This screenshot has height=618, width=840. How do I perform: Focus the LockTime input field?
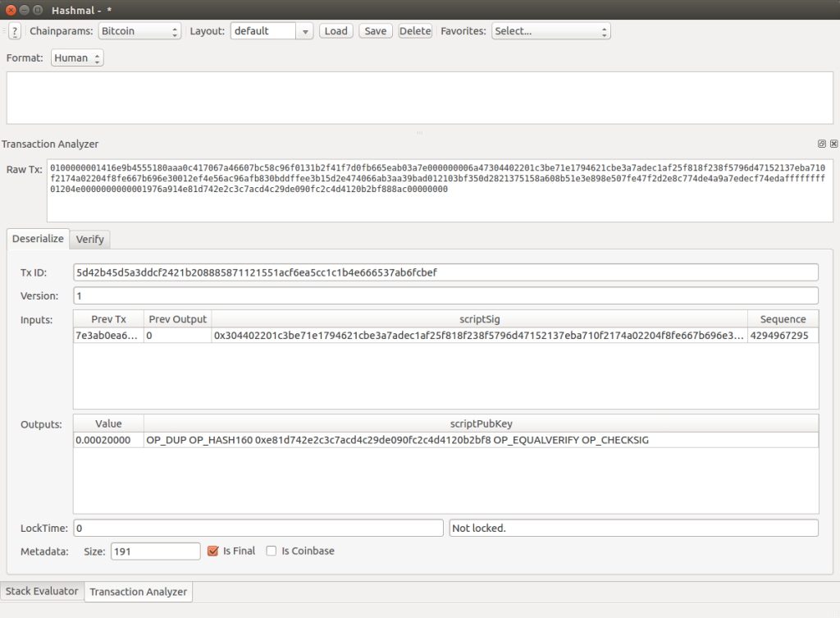point(258,528)
